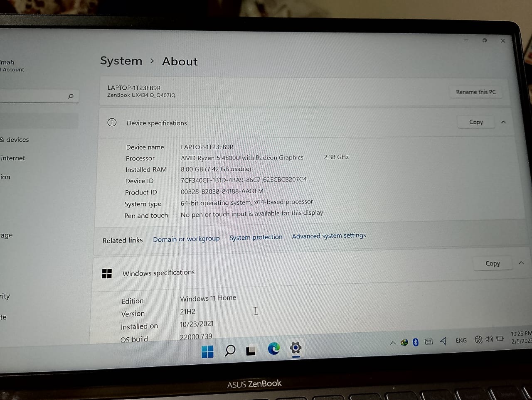Click Rename this PC button
This screenshot has height=400, width=532.
click(x=476, y=92)
